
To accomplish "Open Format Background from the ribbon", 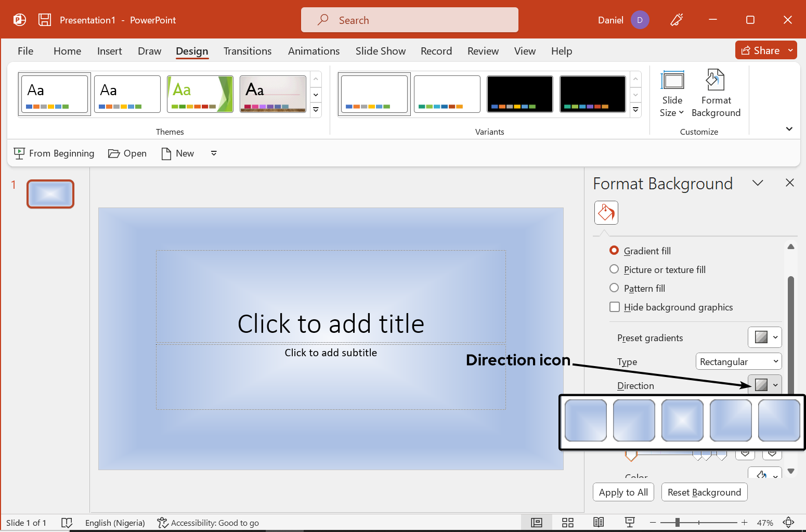I will tap(716, 94).
